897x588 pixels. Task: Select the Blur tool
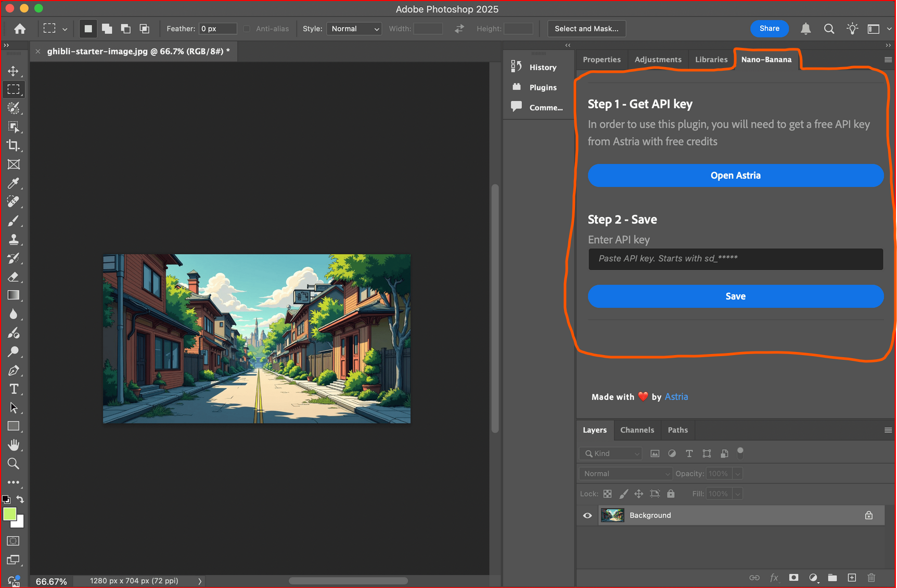tap(14, 314)
